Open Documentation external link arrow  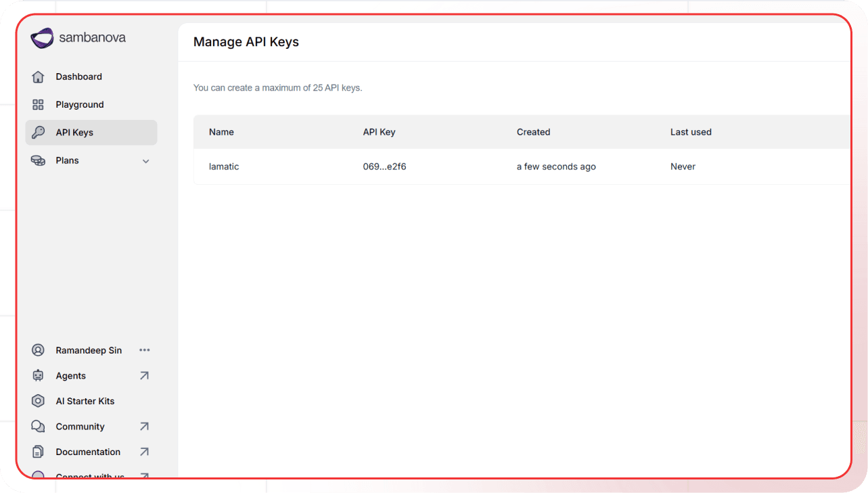[x=144, y=452]
